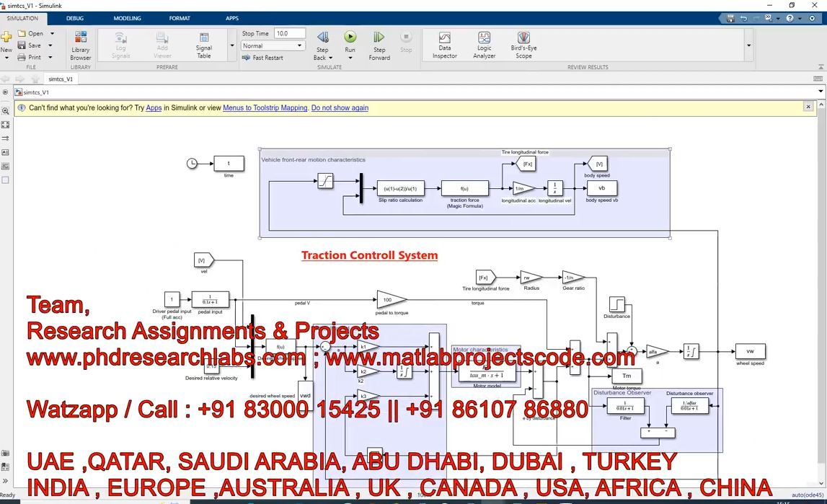Viewport: 827px width, 504px height.
Task: Select the simtcs_V1 model tab
Action: point(61,79)
